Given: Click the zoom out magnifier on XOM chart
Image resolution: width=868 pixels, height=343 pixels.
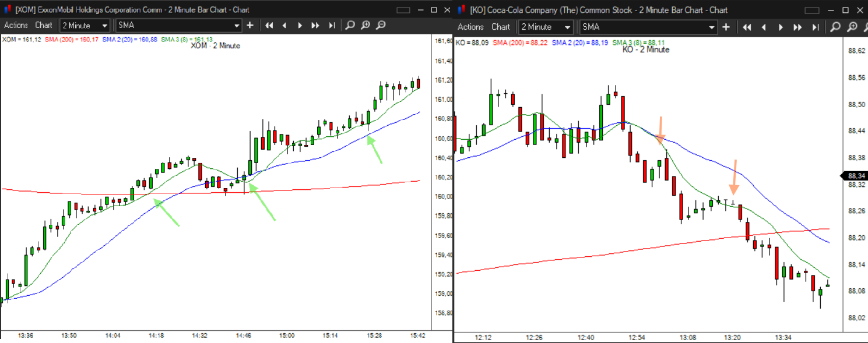Looking at the screenshot, I should click(x=380, y=25).
